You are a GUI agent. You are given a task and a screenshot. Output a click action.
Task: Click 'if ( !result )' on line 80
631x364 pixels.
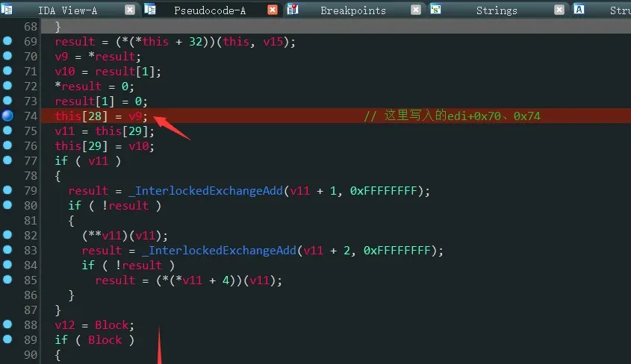115,206
